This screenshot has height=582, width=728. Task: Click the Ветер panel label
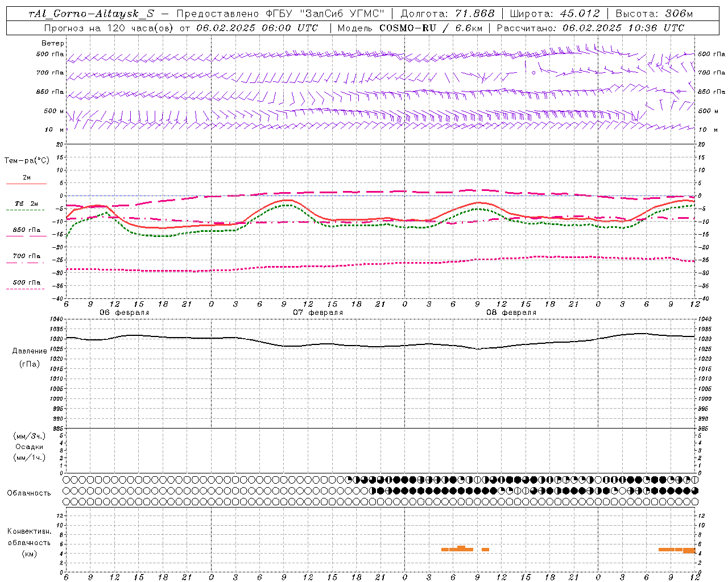point(53,43)
